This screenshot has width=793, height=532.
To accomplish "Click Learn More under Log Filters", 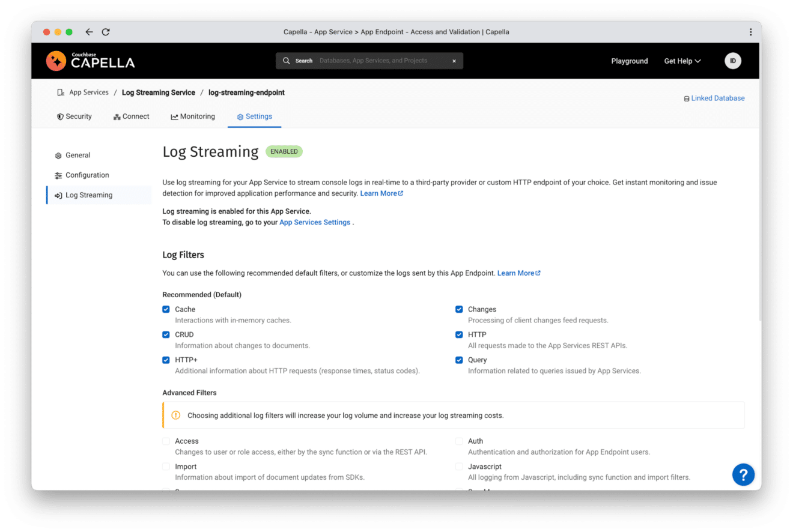I will (x=515, y=273).
